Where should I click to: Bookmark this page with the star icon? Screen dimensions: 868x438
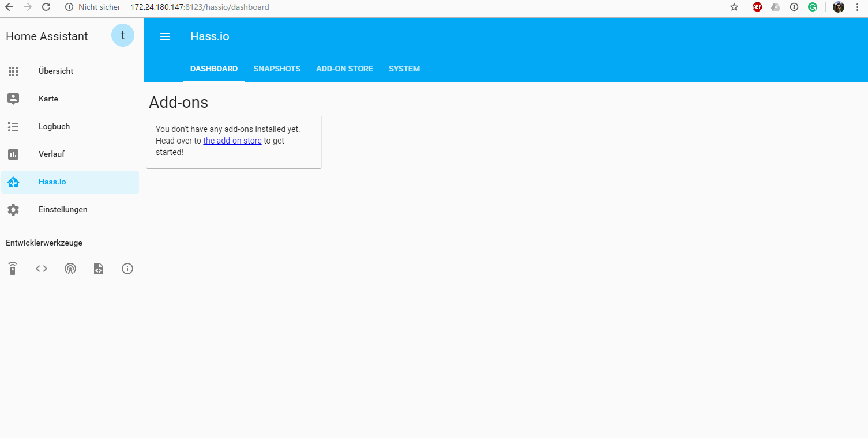734,7
